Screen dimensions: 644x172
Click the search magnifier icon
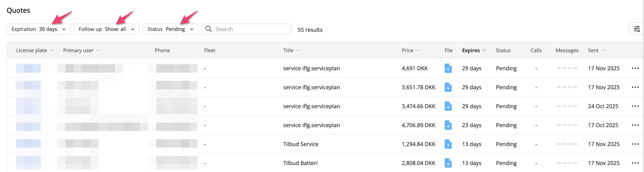click(209, 29)
